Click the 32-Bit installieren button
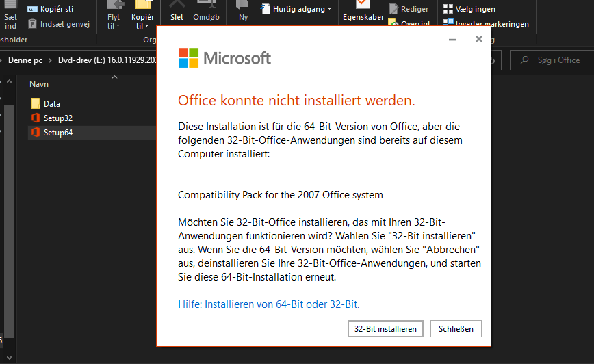 (x=385, y=329)
